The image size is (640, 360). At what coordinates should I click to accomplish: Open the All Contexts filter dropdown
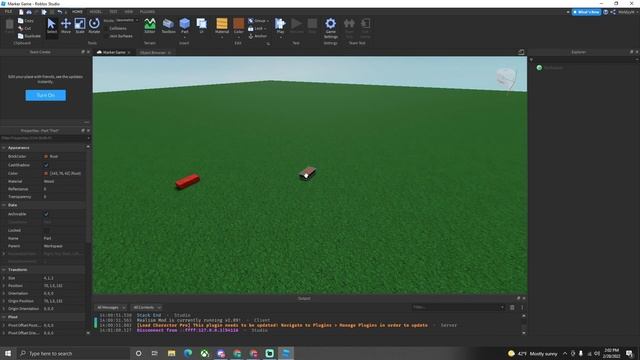pyautogui.click(x=147, y=307)
